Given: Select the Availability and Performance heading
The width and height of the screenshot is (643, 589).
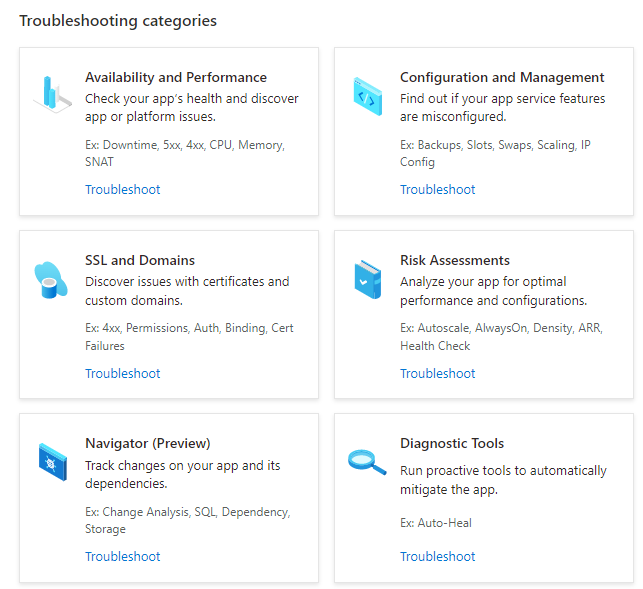Looking at the screenshot, I should point(176,77).
